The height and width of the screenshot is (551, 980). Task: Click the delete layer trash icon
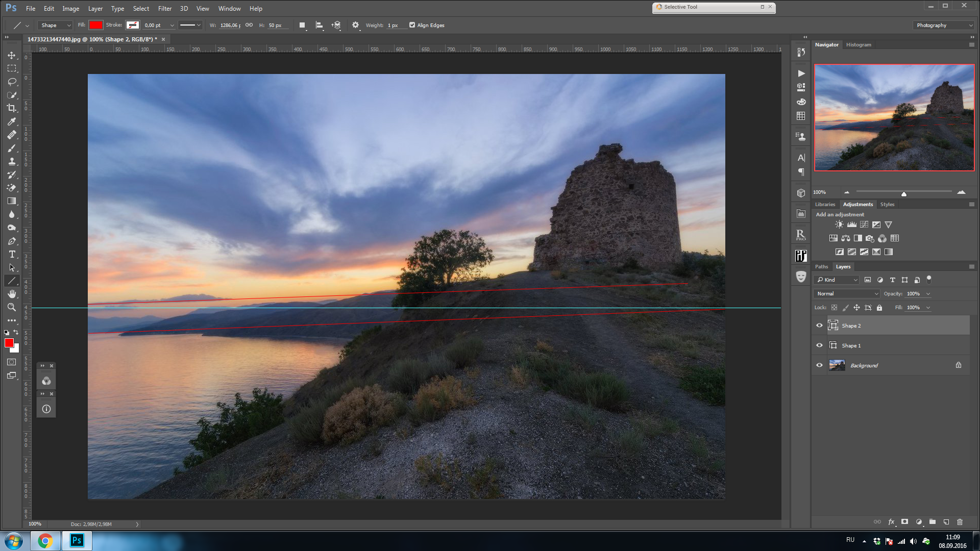(960, 522)
